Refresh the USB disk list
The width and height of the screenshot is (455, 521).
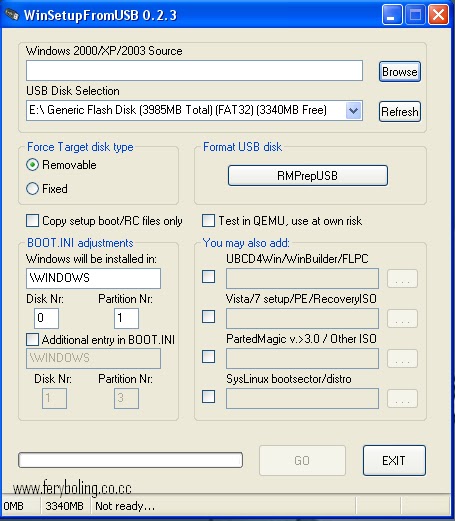pyautogui.click(x=400, y=111)
